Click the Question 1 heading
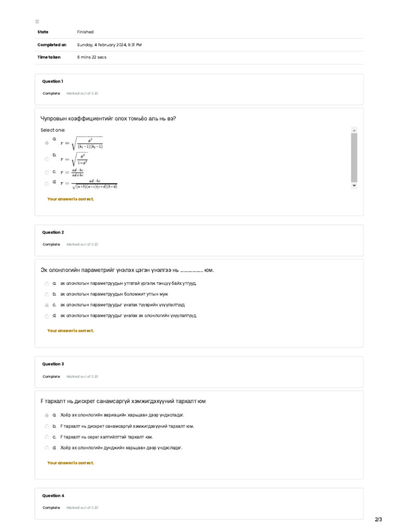 (52, 82)
